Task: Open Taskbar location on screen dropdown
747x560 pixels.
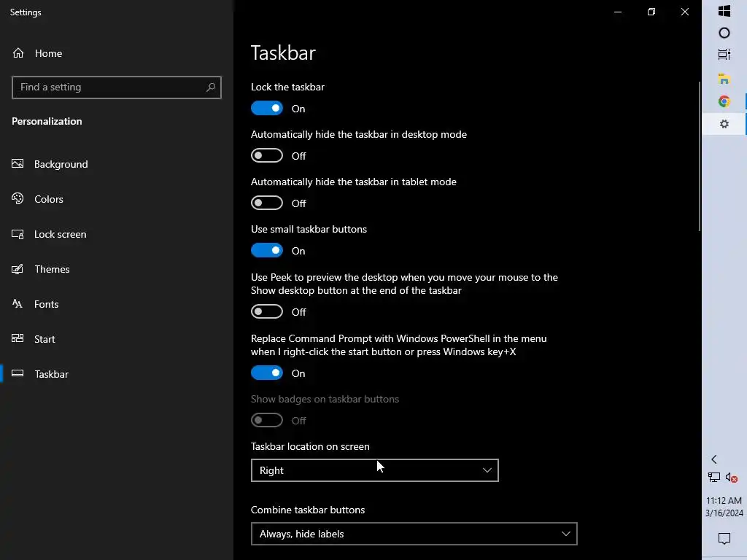Action: click(x=374, y=470)
